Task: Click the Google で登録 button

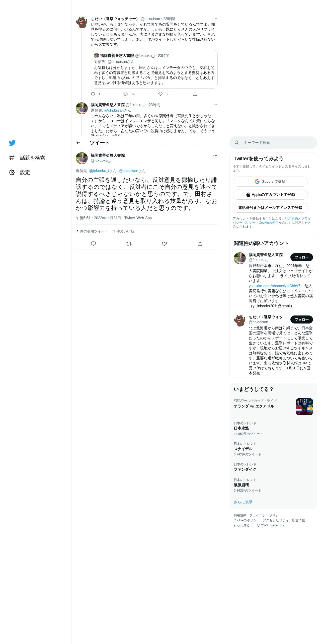Action: pyautogui.click(x=270, y=182)
